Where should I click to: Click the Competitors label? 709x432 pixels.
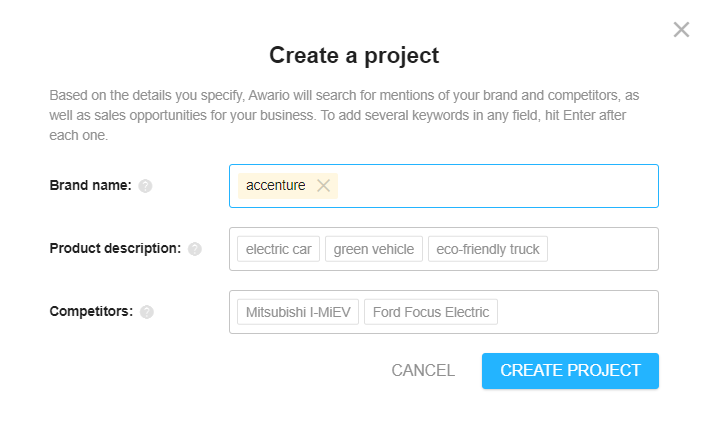(91, 311)
